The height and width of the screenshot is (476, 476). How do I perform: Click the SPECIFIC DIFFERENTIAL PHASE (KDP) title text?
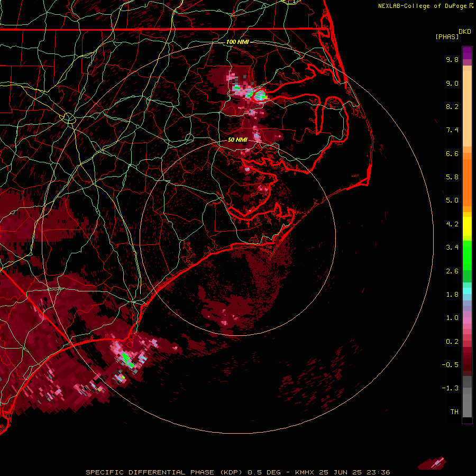click(x=164, y=472)
